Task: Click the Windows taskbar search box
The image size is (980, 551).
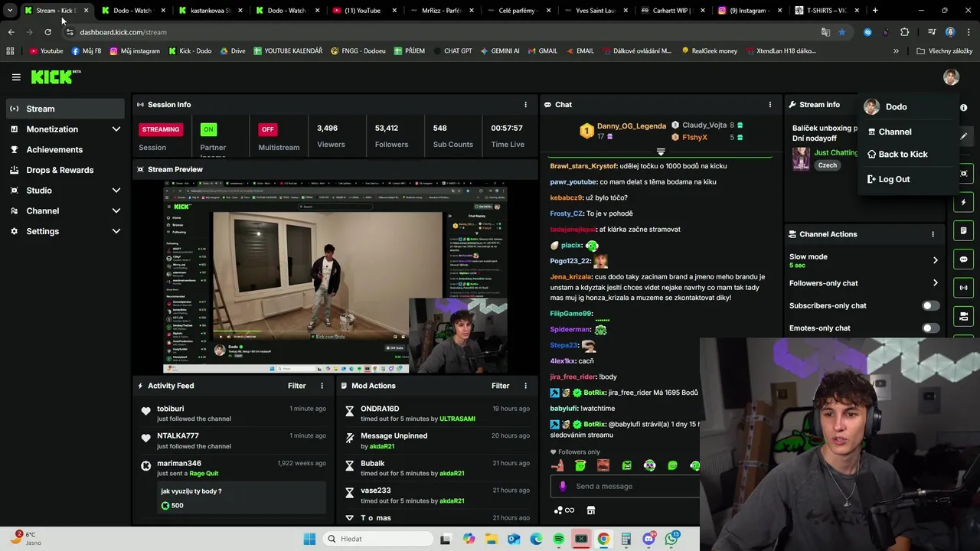Action: tap(378, 539)
